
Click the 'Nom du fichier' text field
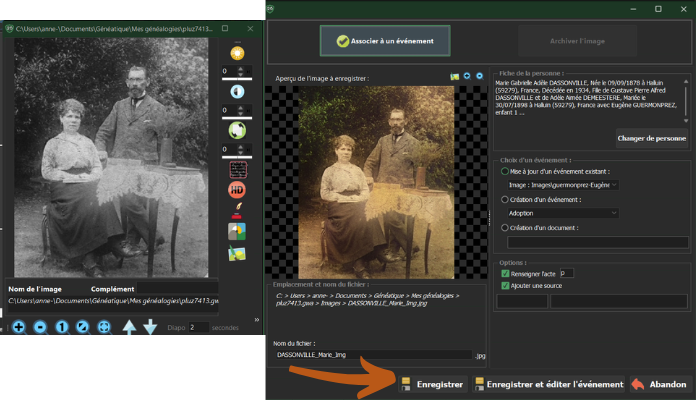pos(373,355)
